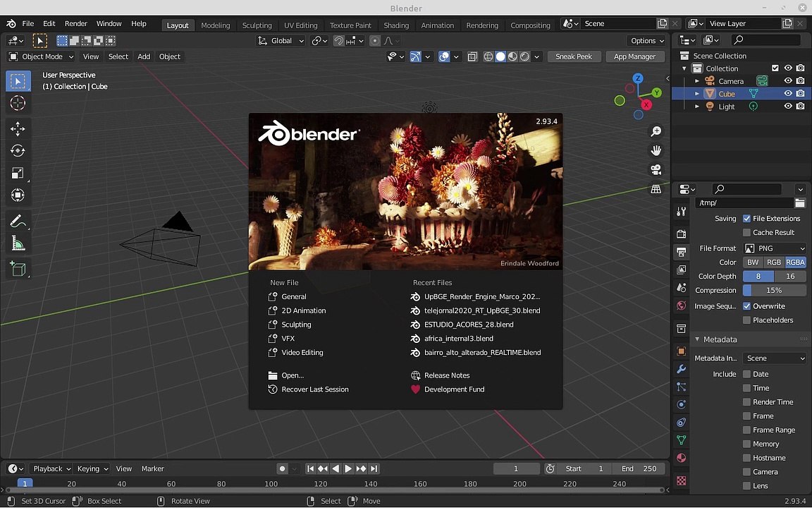812x508 pixels.
Task: Open the Render menu
Action: [75, 24]
